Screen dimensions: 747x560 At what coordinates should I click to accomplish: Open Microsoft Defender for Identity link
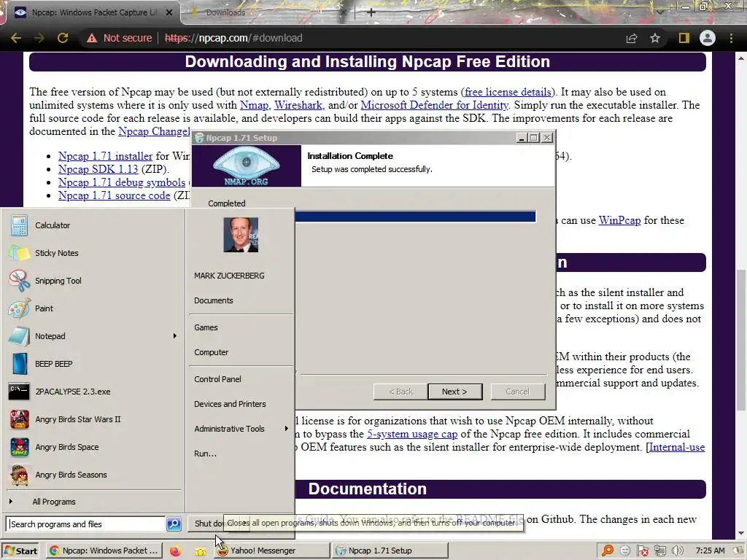[435, 105]
